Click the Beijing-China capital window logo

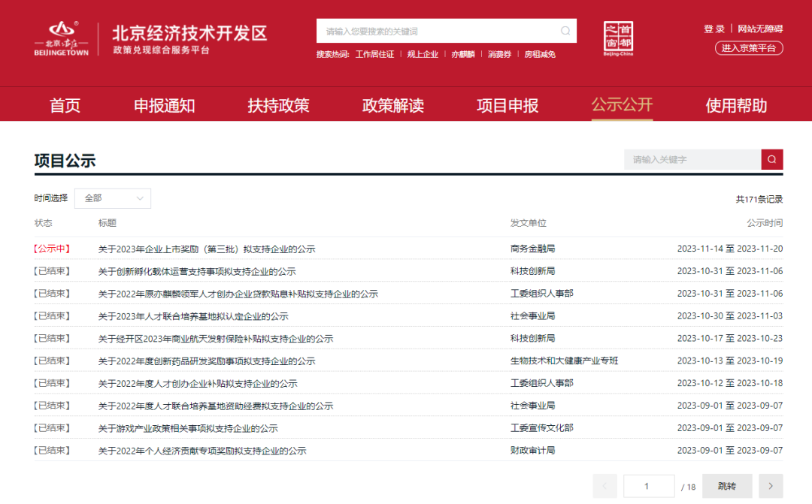(618, 39)
